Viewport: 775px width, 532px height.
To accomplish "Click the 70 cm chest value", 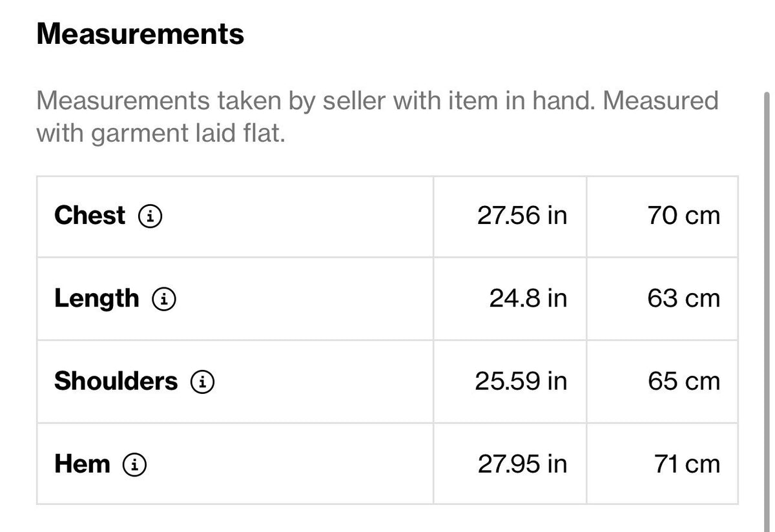I will (x=684, y=216).
